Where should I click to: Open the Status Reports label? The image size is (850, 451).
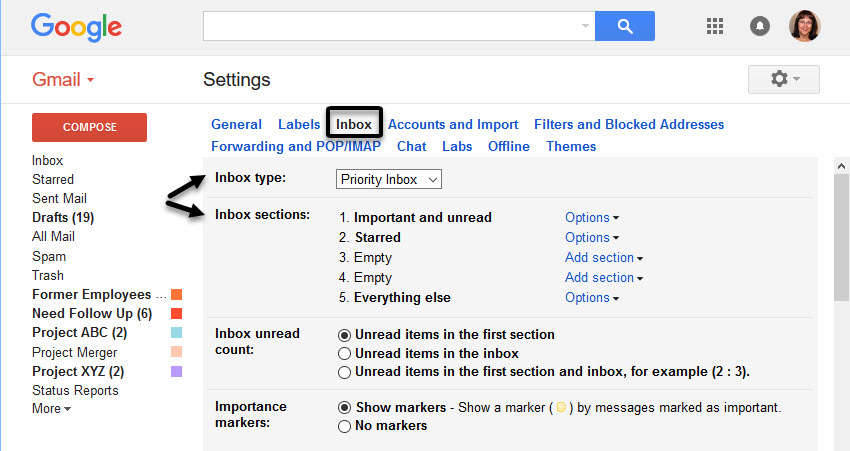pos(75,390)
